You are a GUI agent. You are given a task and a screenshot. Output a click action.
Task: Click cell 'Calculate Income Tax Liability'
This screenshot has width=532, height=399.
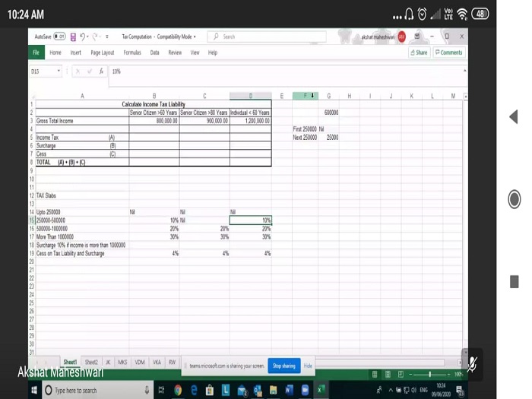tap(154, 104)
